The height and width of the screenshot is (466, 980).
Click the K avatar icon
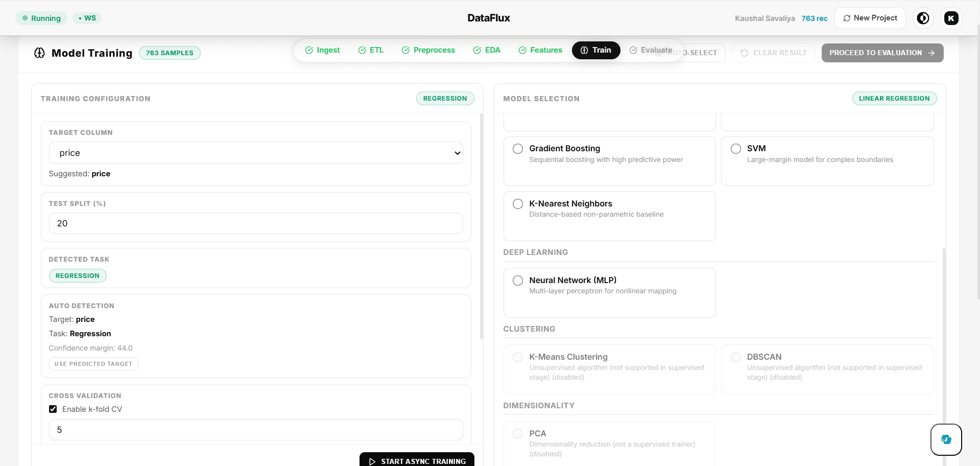[x=951, y=18]
